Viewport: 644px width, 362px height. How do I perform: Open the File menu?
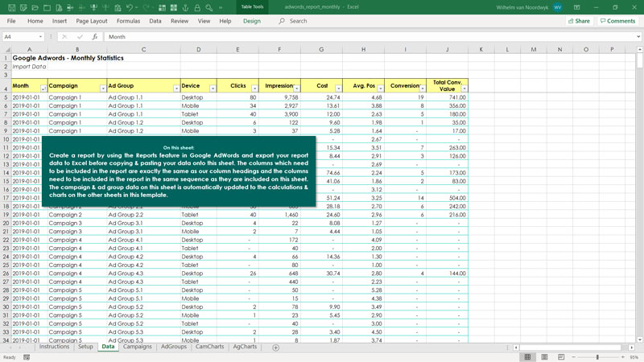tap(11, 21)
